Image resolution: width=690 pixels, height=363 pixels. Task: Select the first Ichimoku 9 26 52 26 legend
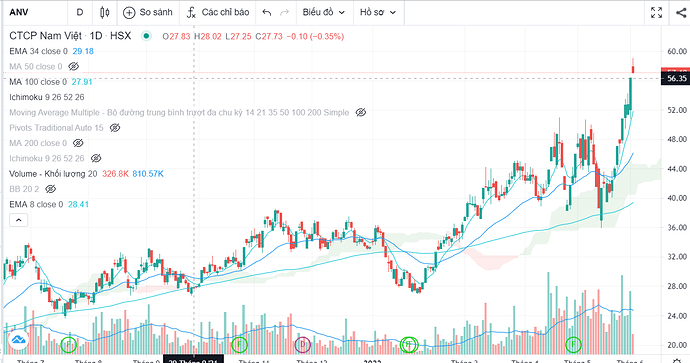[47, 97]
